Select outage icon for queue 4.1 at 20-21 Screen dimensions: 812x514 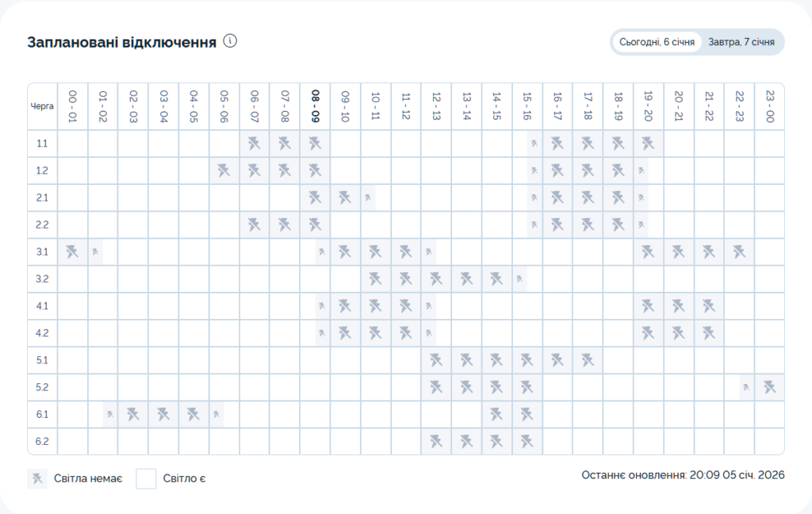coord(679,306)
